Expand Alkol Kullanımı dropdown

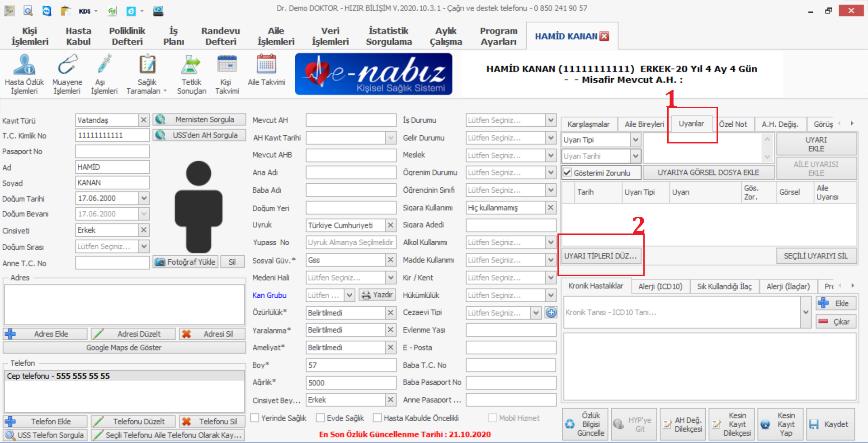coord(551,242)
